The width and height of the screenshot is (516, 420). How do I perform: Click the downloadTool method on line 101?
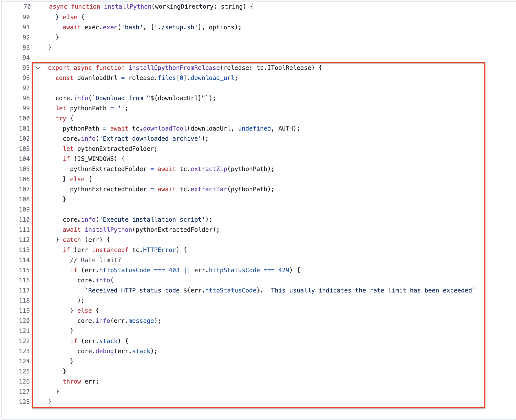click(x=165, y=129)
